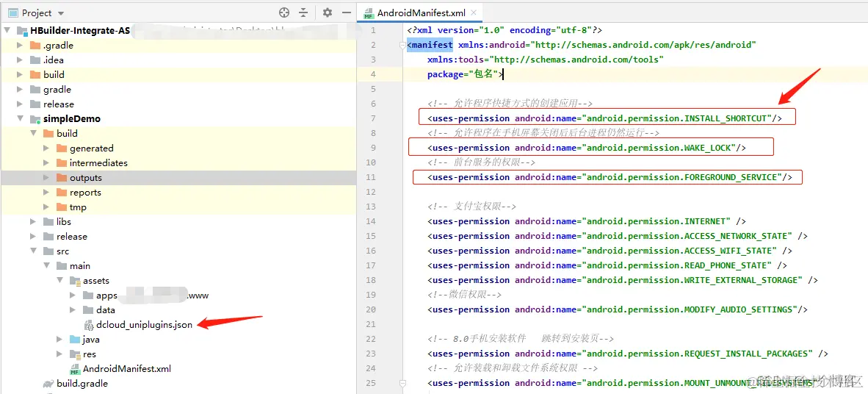
Task: Select AndroidManifest.xml in the project tree
Action: point(127,369)
